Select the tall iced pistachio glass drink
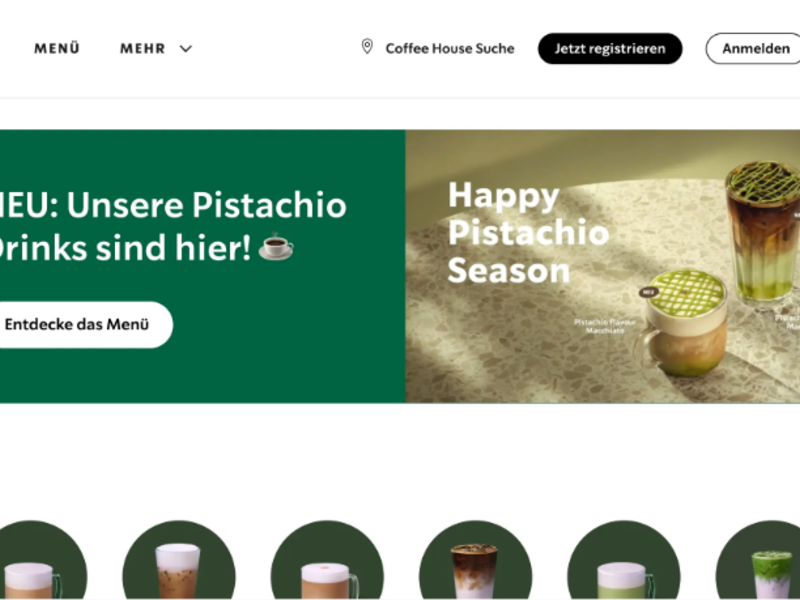 764,232
